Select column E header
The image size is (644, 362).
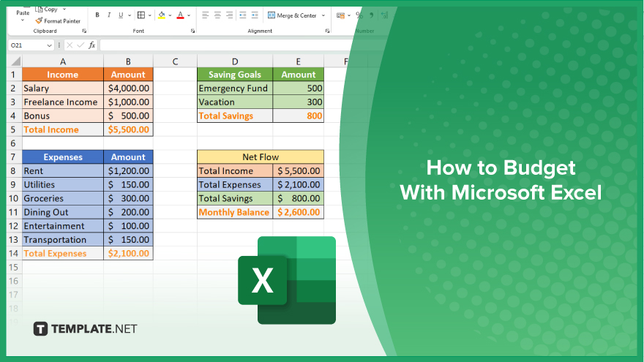coord(298,61)
